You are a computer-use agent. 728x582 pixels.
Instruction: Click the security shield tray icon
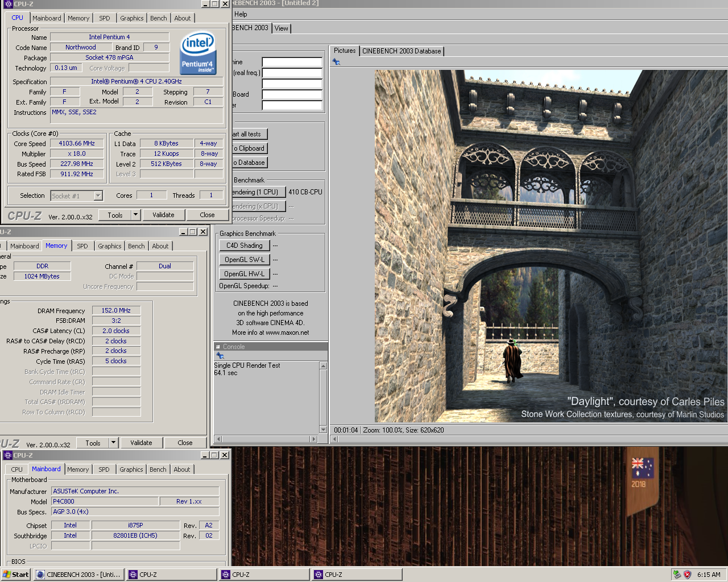687,575
